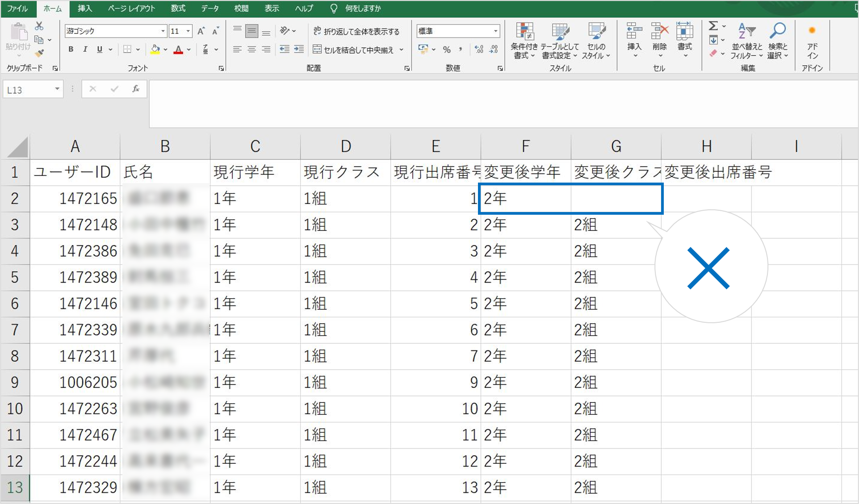Toggle bold formatting
Viewport: 859px width, 504px height.
(x=71, y=50)
